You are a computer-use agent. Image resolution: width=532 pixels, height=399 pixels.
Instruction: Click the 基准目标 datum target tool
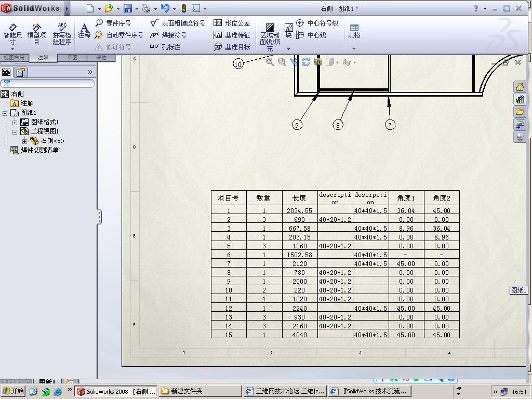tap(232, 47)
